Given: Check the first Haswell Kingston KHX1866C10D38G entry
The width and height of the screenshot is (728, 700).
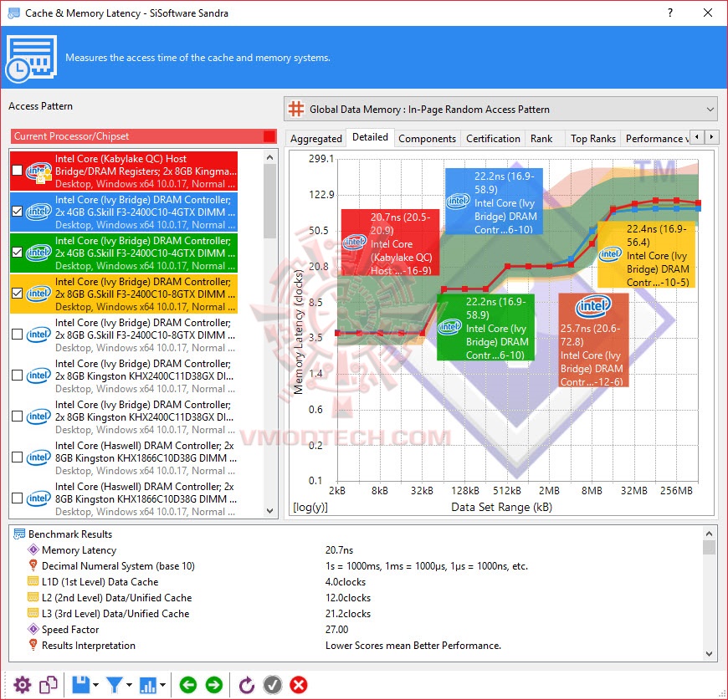Looking at the screenshot, I should coord(18,457).
